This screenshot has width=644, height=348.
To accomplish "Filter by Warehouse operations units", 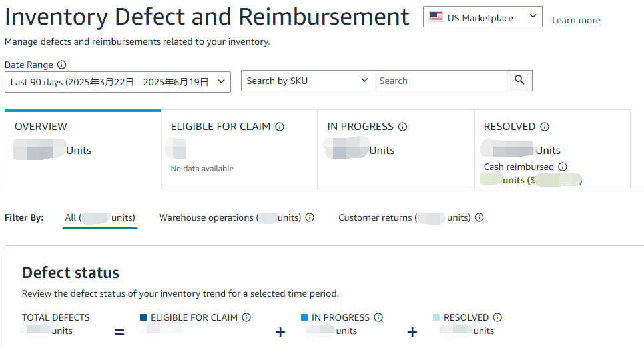I will (x=230, y=217).
